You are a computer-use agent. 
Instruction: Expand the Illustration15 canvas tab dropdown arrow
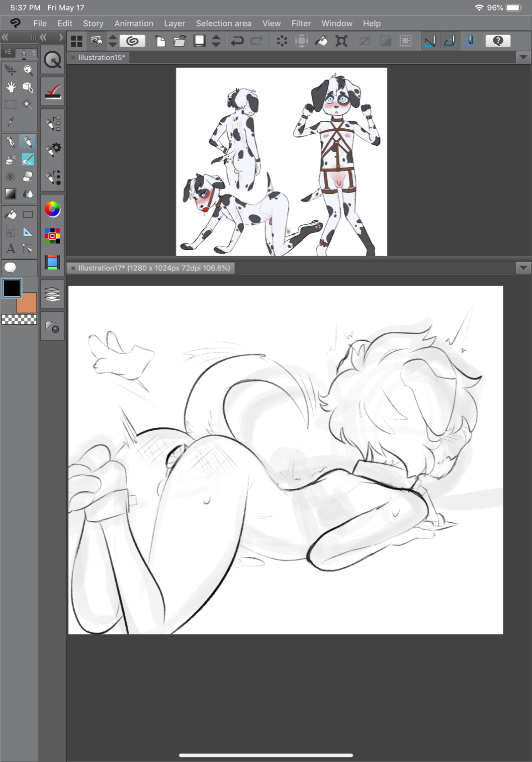coord(523,57)
